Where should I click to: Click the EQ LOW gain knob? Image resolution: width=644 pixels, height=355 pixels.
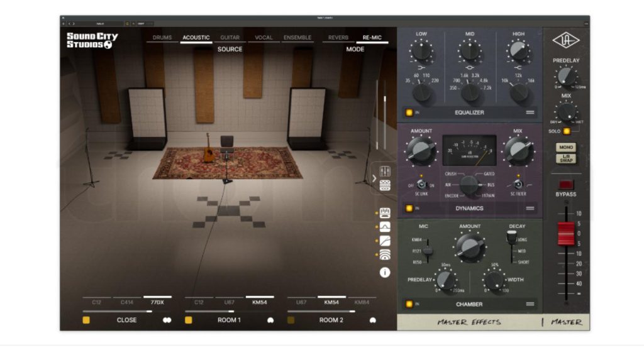tap(421, 52)
